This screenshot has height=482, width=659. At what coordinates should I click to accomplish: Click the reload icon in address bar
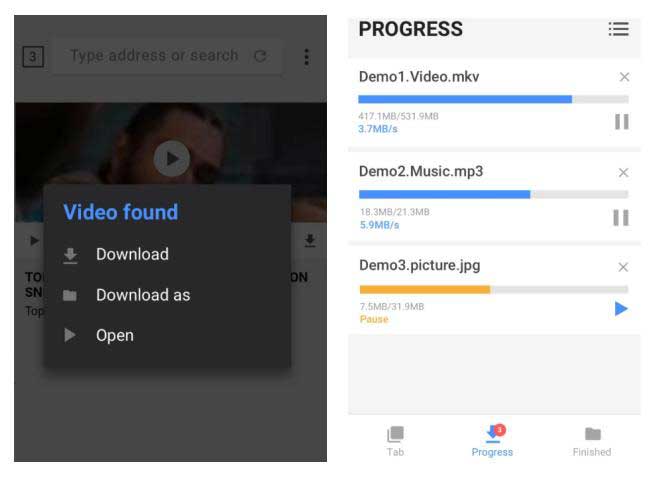260,56
